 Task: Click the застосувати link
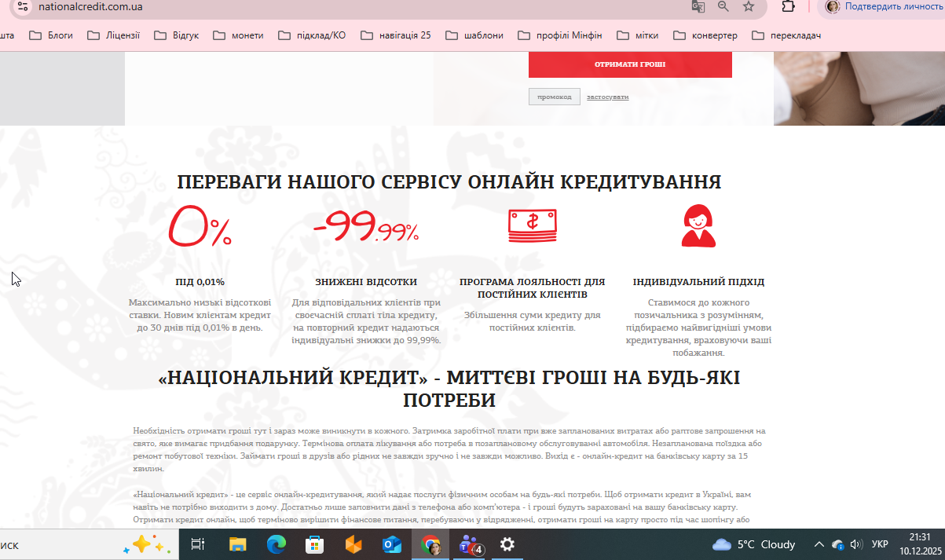(x=607, y=97)
